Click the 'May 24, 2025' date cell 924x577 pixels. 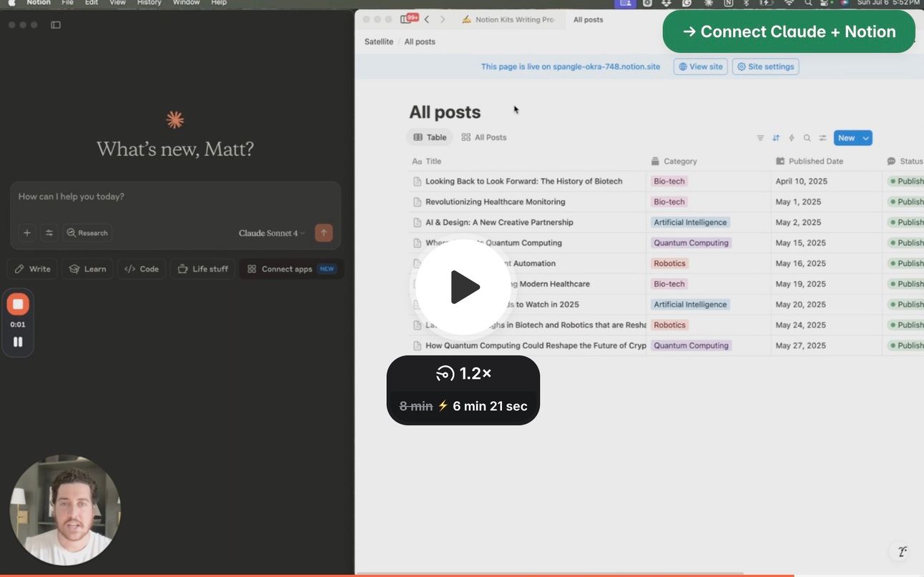coord(800,325)
